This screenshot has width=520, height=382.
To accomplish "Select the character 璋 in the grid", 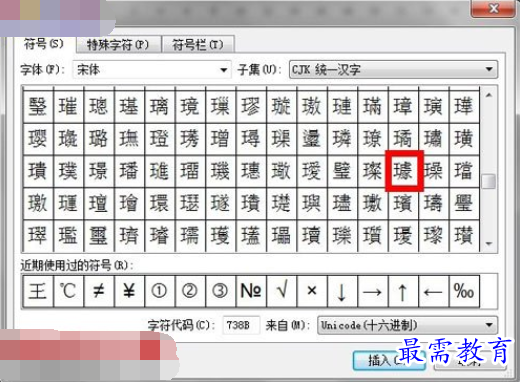I will click(403, 106).
